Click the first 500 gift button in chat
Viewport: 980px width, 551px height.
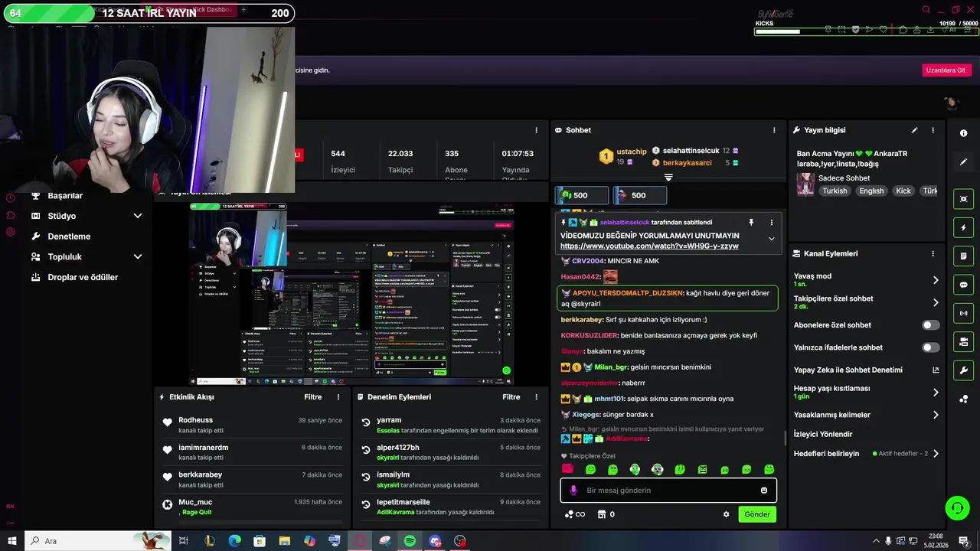point(582,195)
